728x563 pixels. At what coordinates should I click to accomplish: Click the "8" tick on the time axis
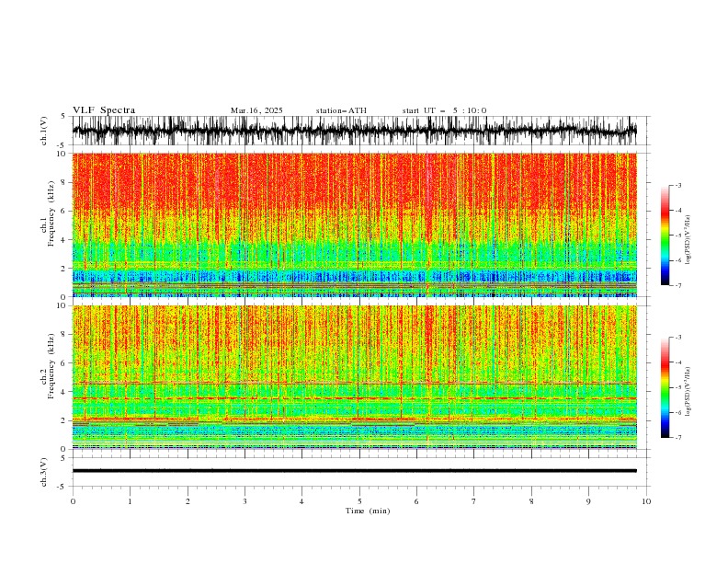[x=531, y=501]
